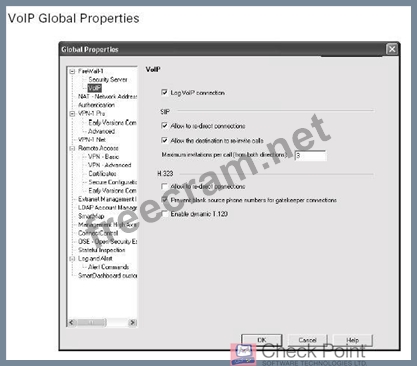The height and width of the screenshot is (366, 417).
Task: Open Help for this dialog
Action: pos(352,340)
